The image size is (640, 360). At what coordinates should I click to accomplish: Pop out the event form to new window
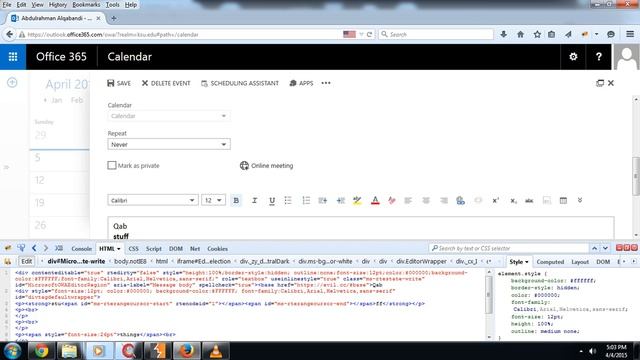[x=600, y=83]
